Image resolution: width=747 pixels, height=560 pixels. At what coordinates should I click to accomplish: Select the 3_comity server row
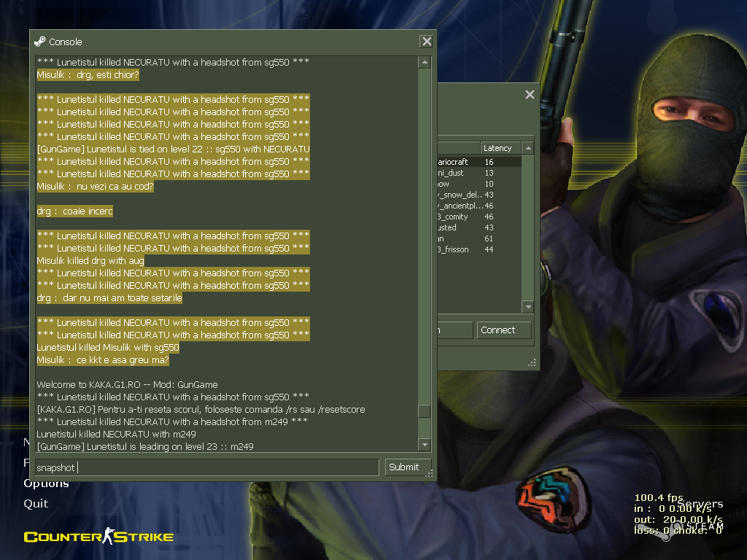coord(479,217)
